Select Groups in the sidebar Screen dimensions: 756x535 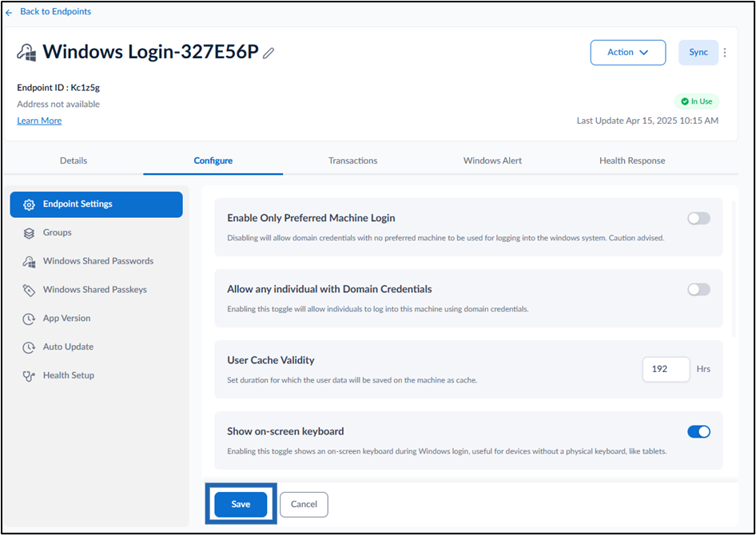pyautogui.click(x=97, y=233)
